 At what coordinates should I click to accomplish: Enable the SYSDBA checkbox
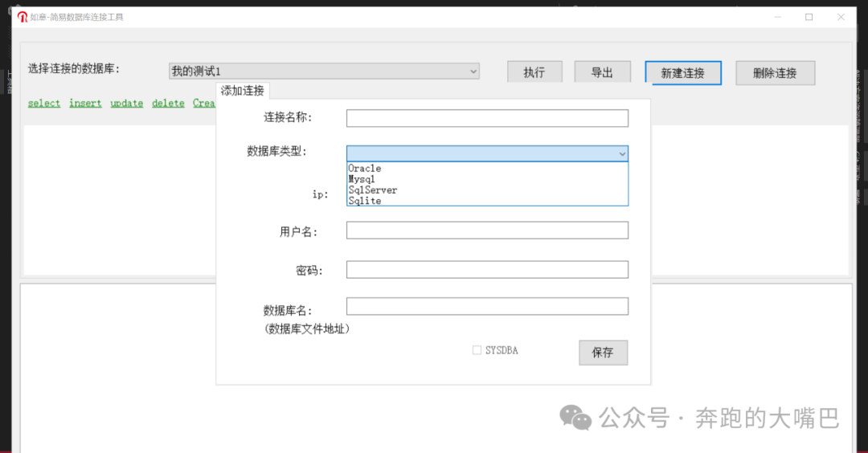click(477, 350)
